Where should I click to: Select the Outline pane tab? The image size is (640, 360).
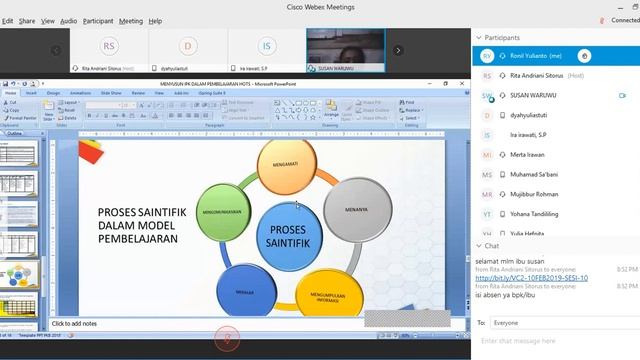[x=14, y=133]
